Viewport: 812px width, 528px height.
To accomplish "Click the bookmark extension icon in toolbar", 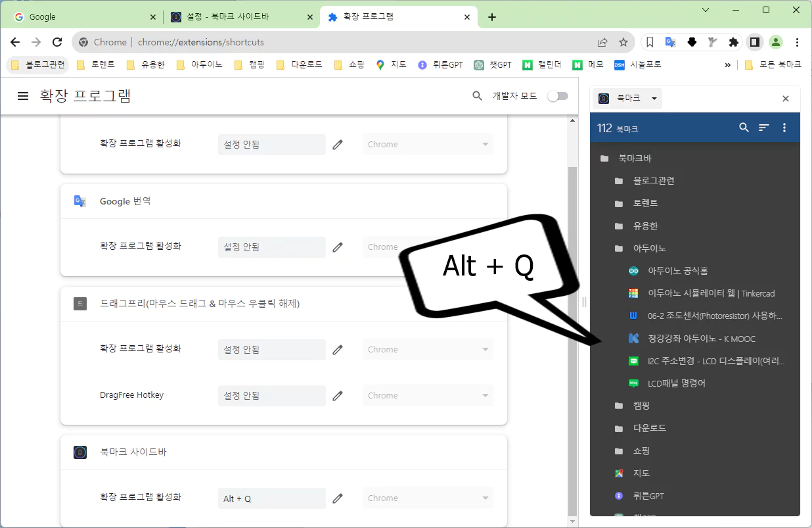I will click(x=650, y=42).
